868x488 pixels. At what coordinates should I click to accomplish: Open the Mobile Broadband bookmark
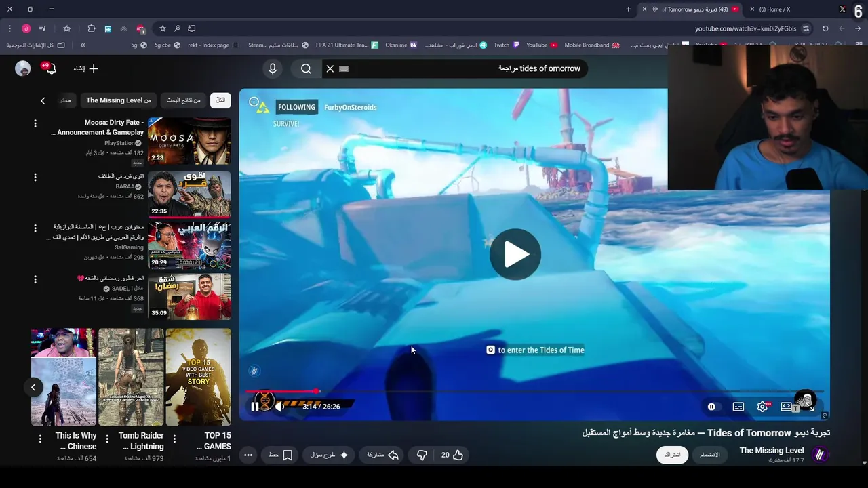[x=592, y=45]
